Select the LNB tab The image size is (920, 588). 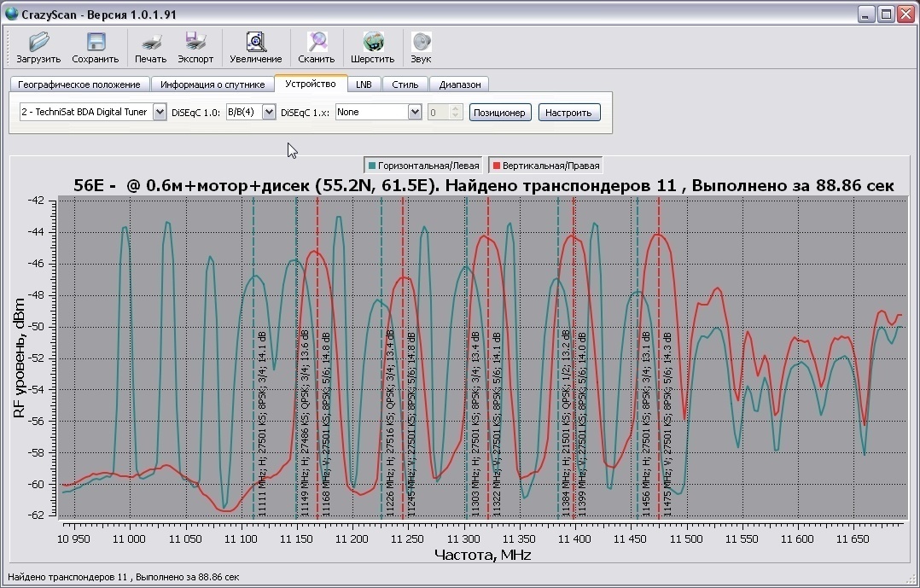click(x=364, y=84)
